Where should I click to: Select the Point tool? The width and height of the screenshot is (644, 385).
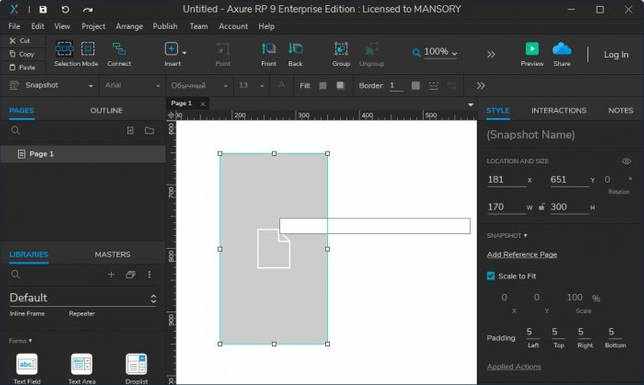point(223,54)
